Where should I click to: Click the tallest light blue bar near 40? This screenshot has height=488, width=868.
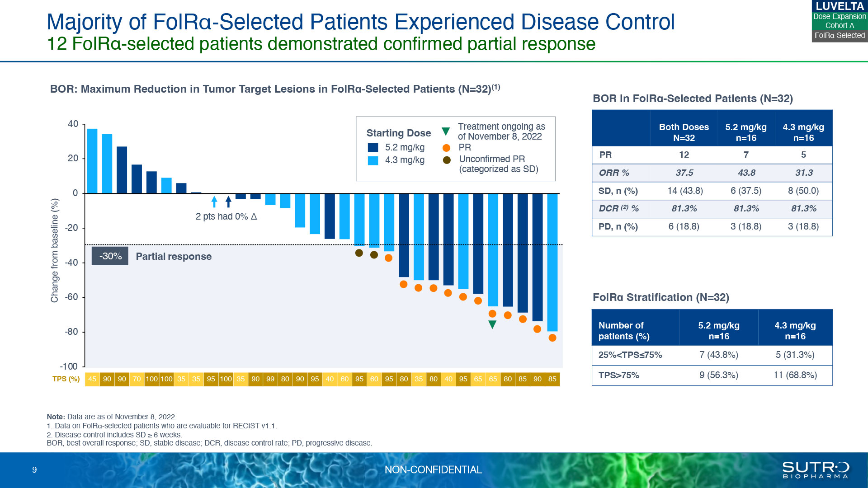(92, 161)
